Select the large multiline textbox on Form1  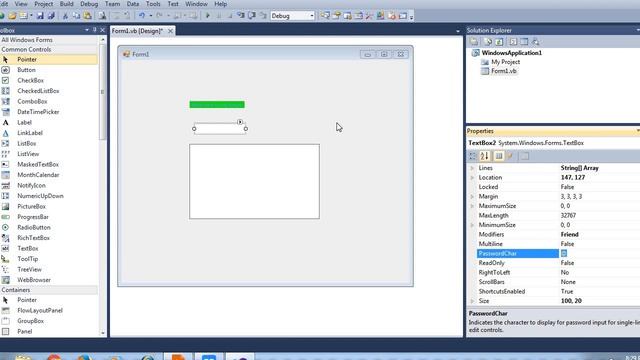[x=254, y=181]
